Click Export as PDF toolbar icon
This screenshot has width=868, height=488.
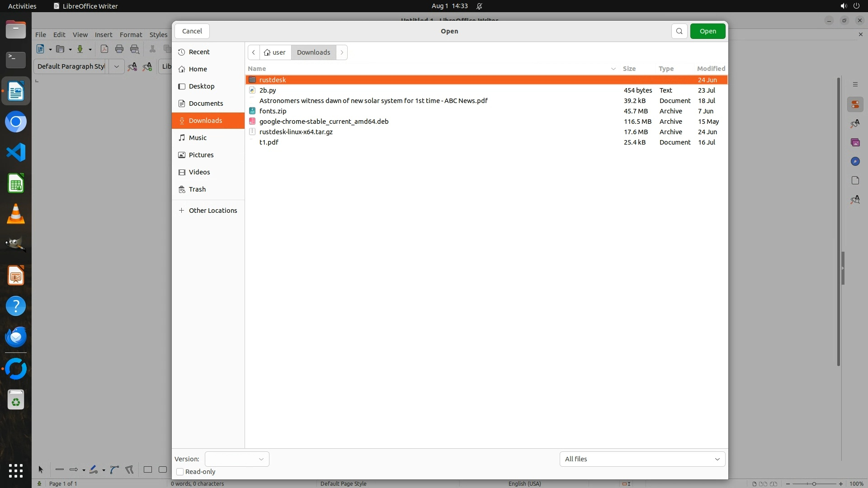pos(104,49)
